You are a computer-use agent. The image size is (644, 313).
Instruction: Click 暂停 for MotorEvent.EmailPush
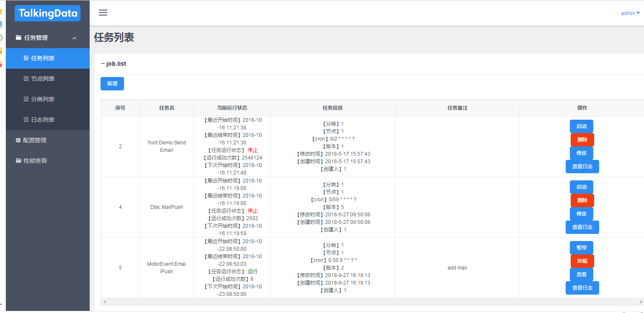click(x=582, y=248)
